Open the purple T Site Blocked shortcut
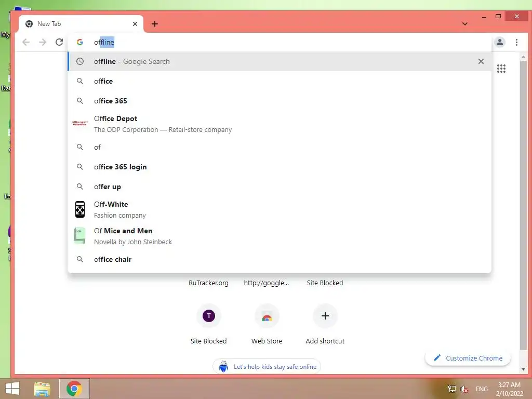The height and width of the screenshot is (399, 532). (209, 316)
